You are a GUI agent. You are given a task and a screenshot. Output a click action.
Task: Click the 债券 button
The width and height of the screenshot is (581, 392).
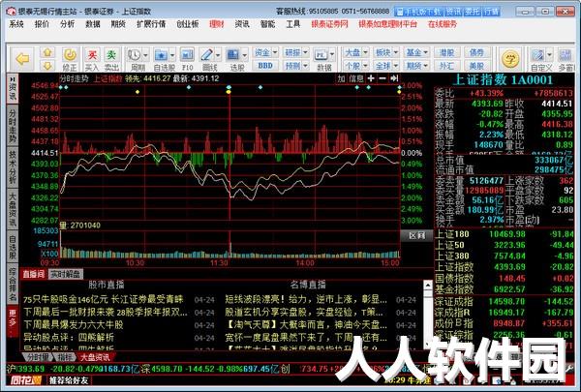point(476,52)
